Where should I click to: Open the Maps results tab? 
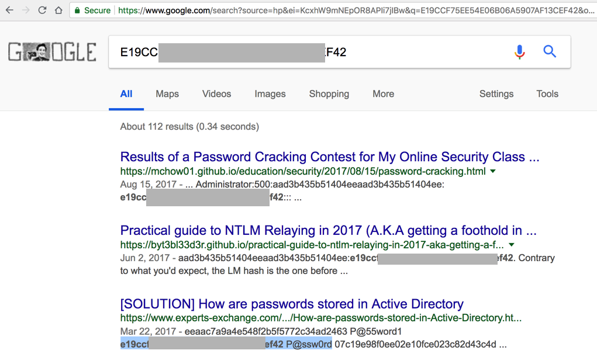point(167,94)
